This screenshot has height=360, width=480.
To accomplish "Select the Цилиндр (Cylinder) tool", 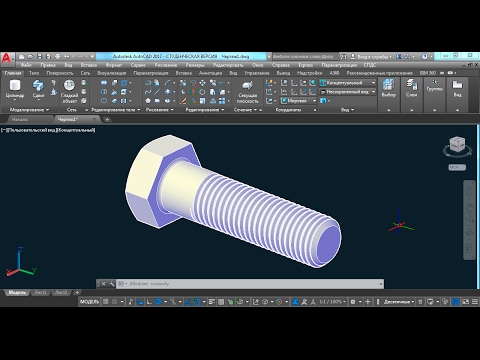I will click(x=15, y=89).
